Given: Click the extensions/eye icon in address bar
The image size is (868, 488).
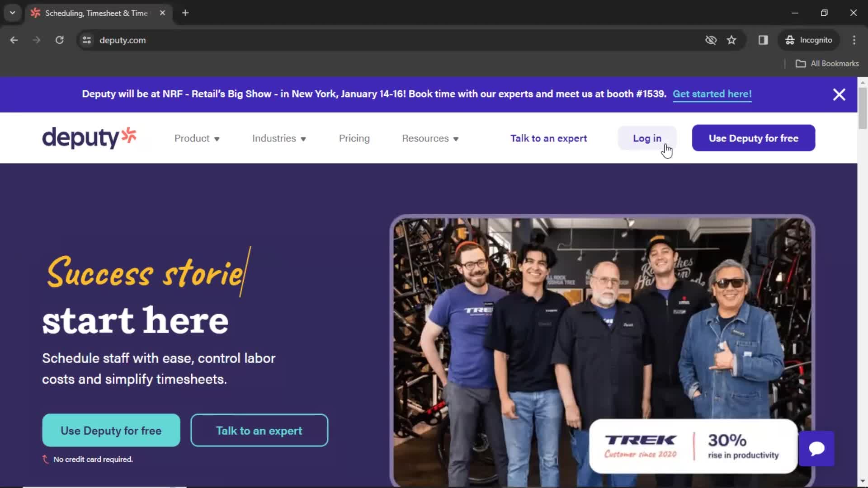Looking at the screenshot, I should [711, 39].
